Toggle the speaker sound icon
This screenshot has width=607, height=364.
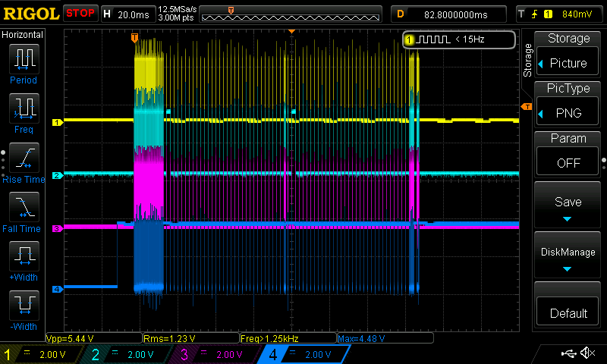click(x=587, y=353)
